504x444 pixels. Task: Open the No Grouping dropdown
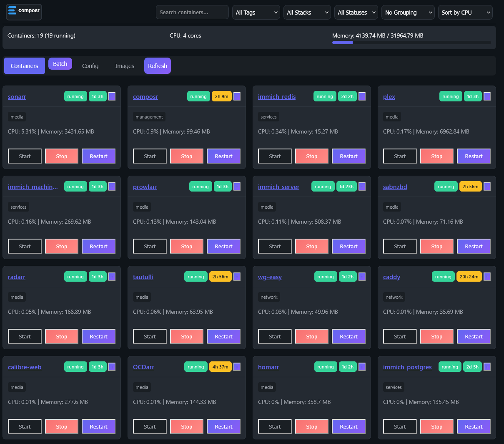coord(408,13)
